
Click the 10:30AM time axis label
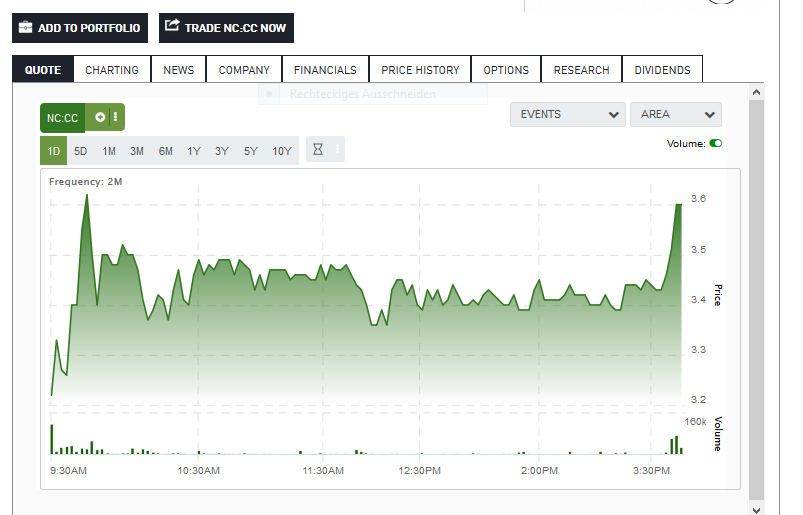point(199,470)
